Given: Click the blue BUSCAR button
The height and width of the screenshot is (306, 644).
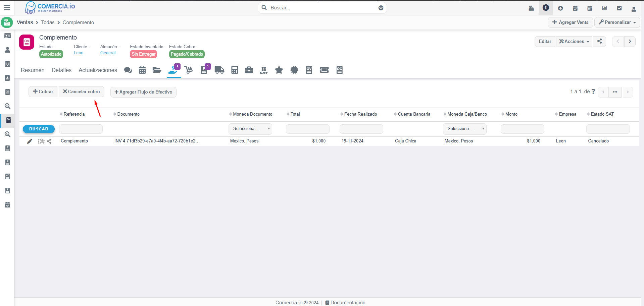Looking at the screenshot, I should point(39,129).
